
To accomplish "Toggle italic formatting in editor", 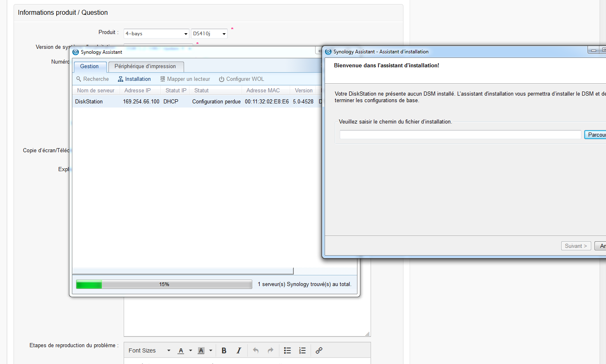I will pyautogui.click(x=239, y=350).
